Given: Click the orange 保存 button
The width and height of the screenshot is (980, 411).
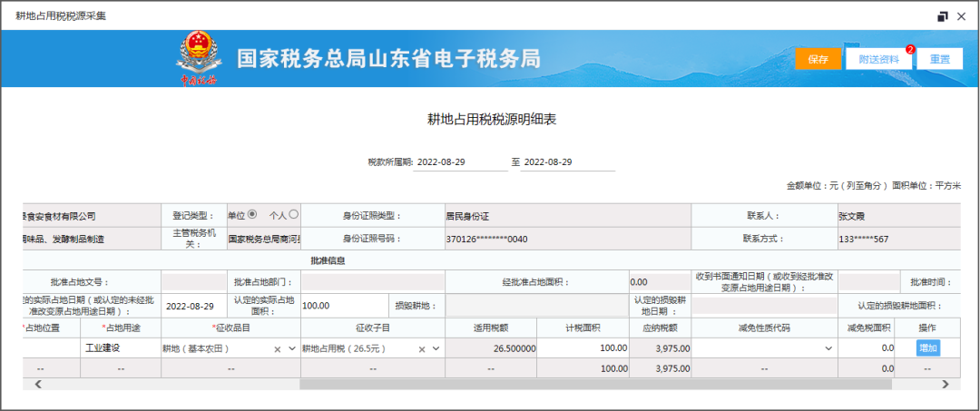Looking at the screenshot, I should (x=818, y=59).
